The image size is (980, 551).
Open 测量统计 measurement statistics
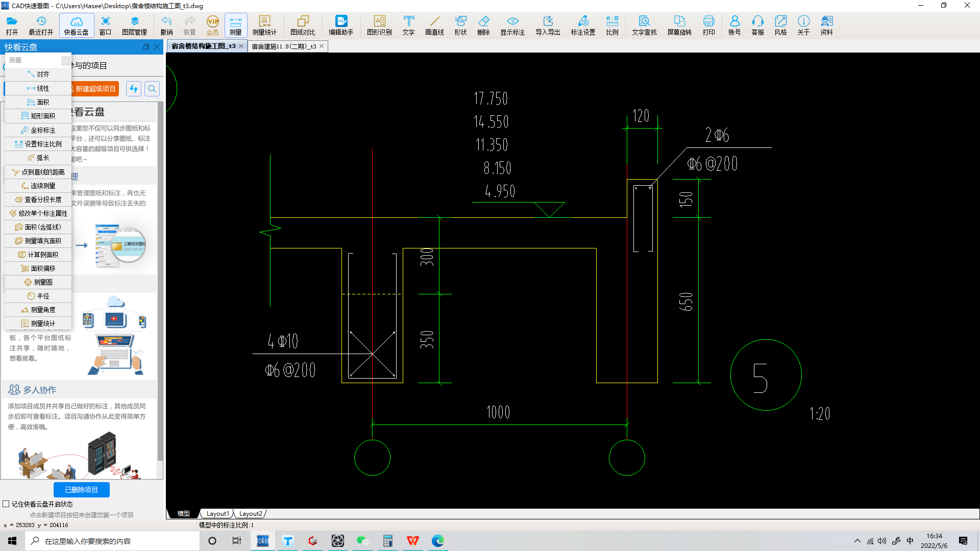point(264,25)
